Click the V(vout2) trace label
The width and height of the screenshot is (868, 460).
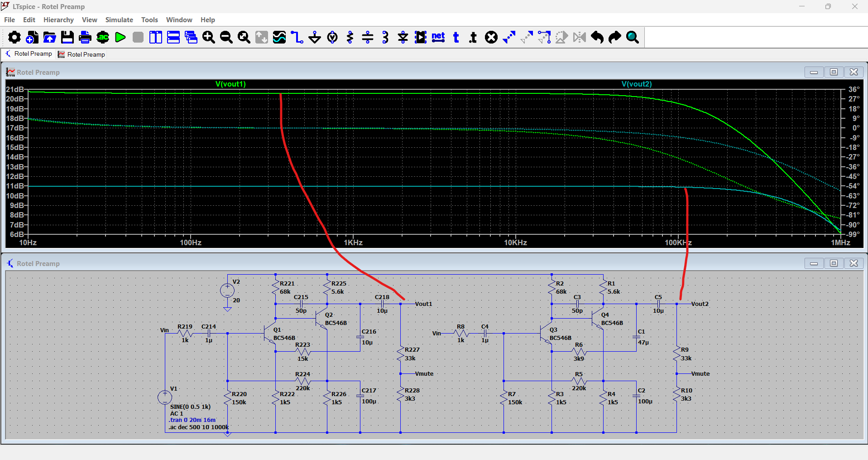[x=637, y=84]
